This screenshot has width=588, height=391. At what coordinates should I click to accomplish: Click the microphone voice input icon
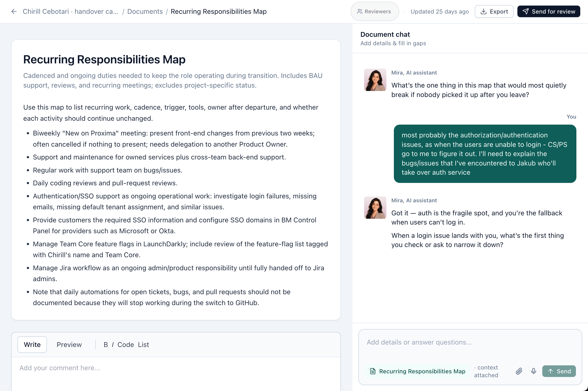coord(533,371)
